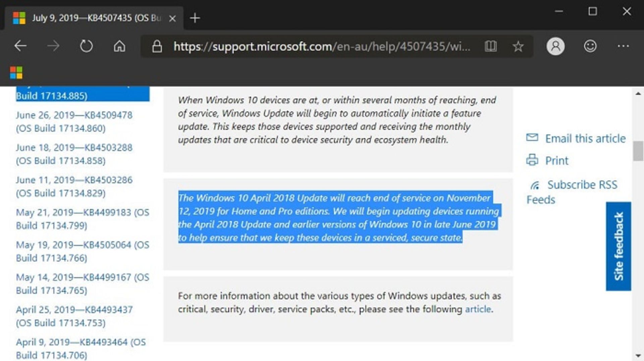Minimize the browser window
This screenshot has width=644, height=361.
tap(558, 11)
